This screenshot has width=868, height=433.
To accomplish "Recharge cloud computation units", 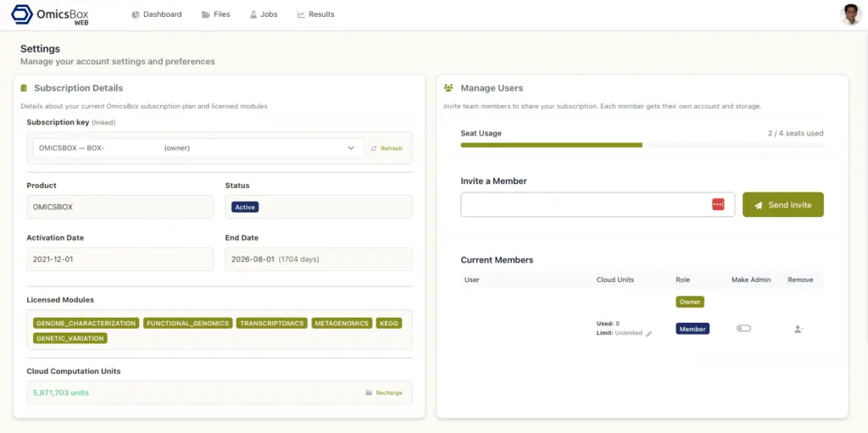I will click(x=384, y=393).
